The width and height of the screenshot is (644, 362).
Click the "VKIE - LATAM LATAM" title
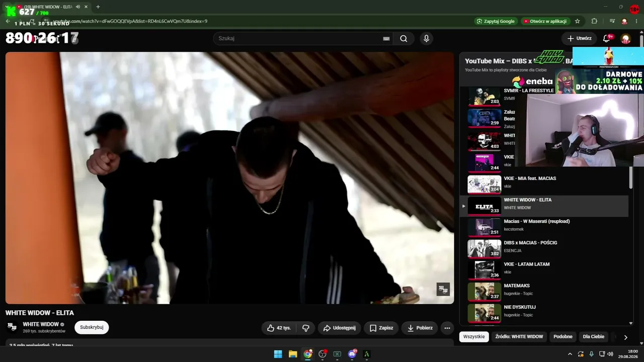(527, 264)
